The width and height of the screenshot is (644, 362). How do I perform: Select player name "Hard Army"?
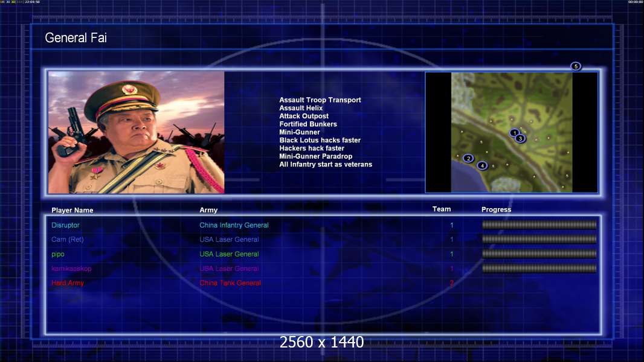click(68, 283)
